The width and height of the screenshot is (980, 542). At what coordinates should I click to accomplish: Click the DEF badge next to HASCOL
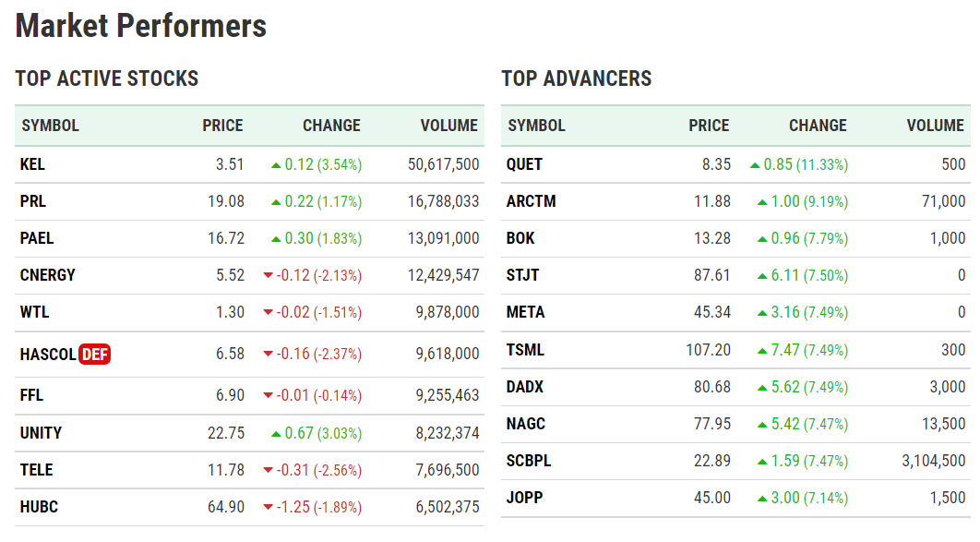(95, 354)
